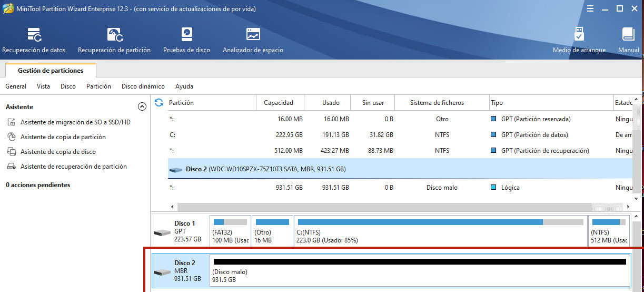This screenshot has width=644, height=292.
Task: Collapse the Asistente section
Action: point(142,106)
